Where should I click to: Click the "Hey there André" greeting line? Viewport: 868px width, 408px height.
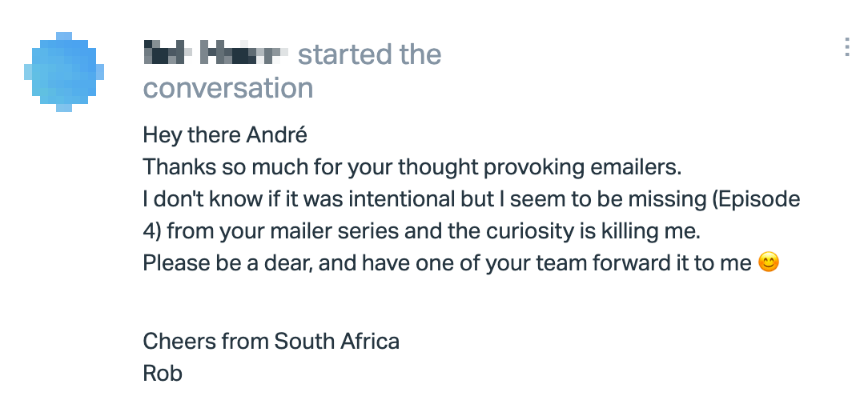pyautogui.click(x=225, y=135)
